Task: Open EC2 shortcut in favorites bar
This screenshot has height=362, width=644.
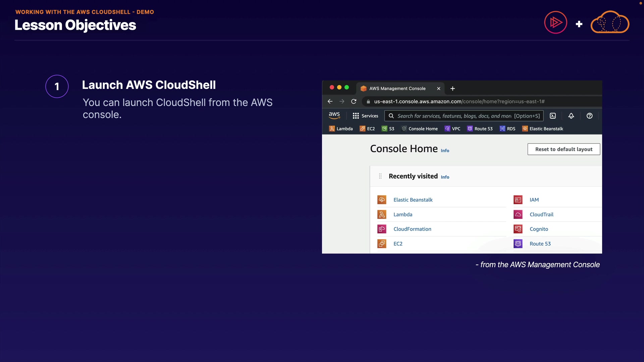Action: tap(367, 129)
